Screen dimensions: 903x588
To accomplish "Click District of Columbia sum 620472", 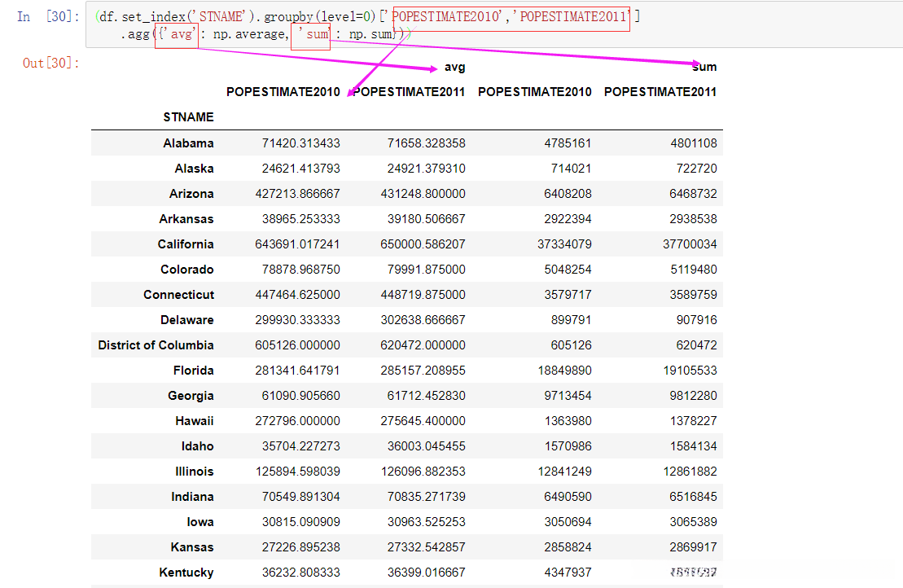I will pyautogui.click(x=696, y=345).
